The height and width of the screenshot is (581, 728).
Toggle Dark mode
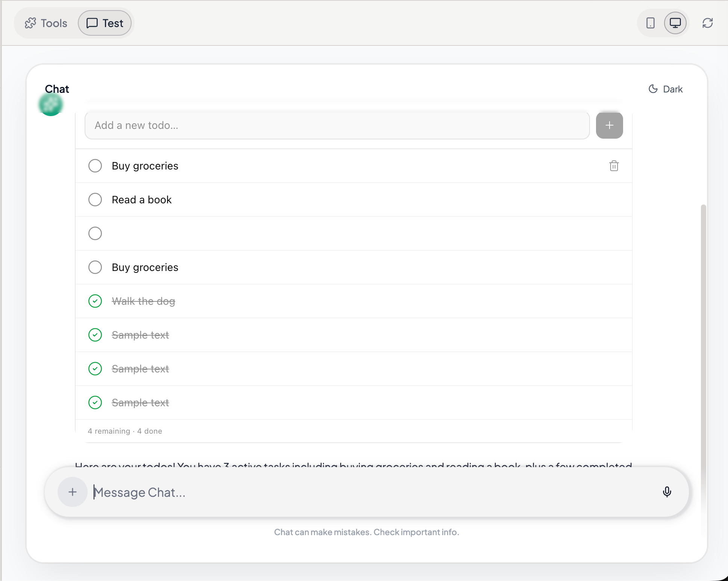tap(666, 89)
